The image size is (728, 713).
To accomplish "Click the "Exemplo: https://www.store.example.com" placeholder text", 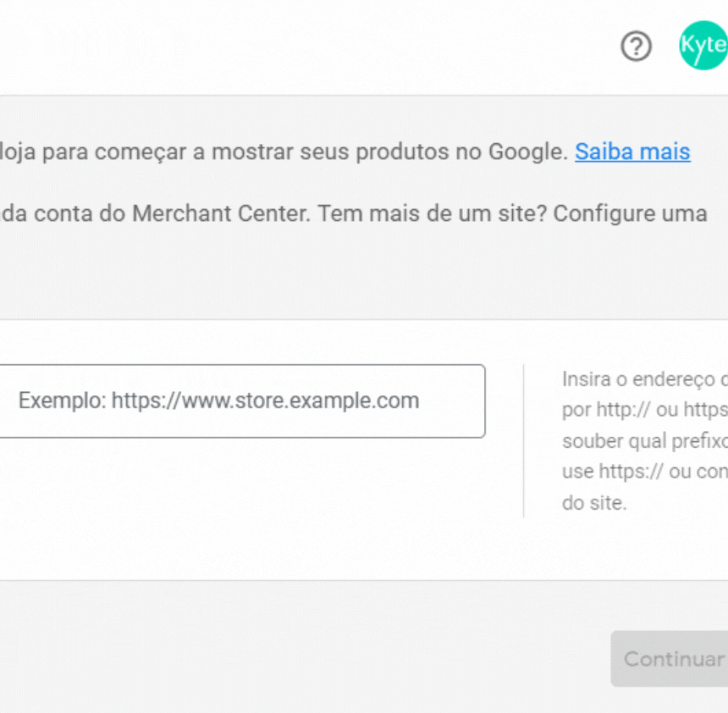I will (218, 401).
